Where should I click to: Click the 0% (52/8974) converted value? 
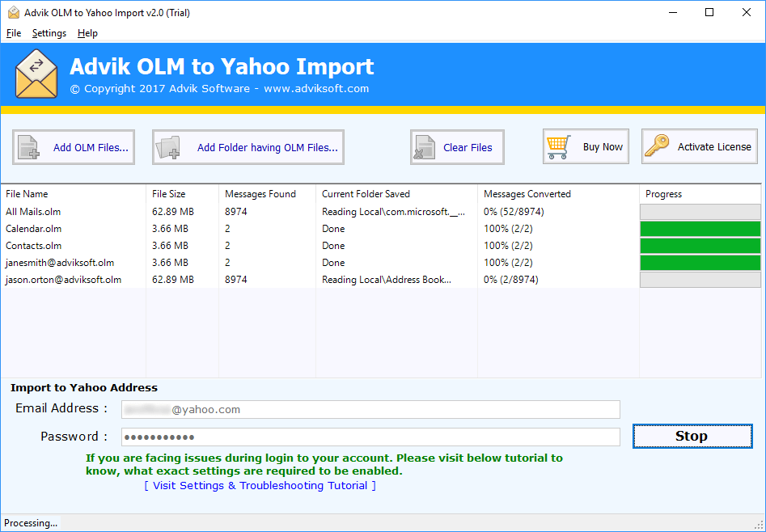coord(514,212)
